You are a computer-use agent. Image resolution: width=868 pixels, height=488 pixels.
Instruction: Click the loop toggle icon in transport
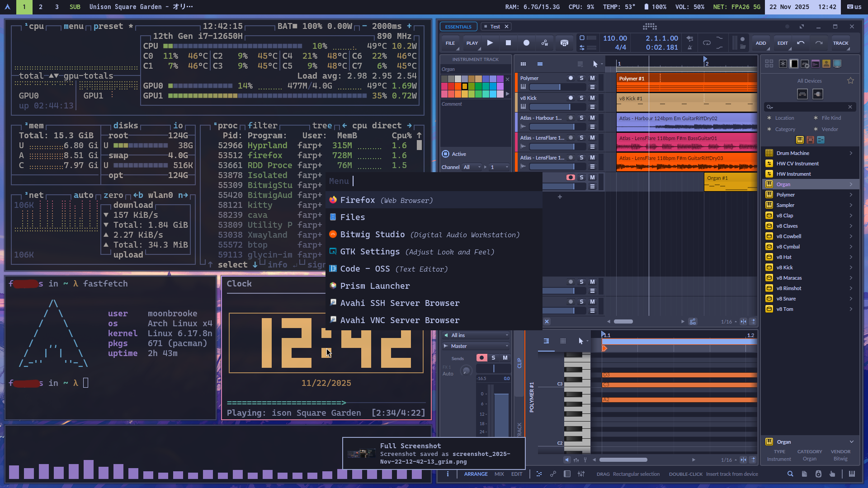click(706, 43)
